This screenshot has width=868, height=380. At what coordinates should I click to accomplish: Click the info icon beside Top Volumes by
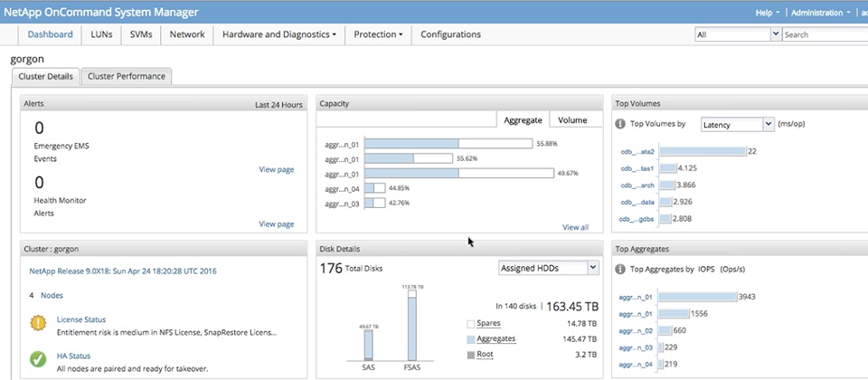[620, 124]
